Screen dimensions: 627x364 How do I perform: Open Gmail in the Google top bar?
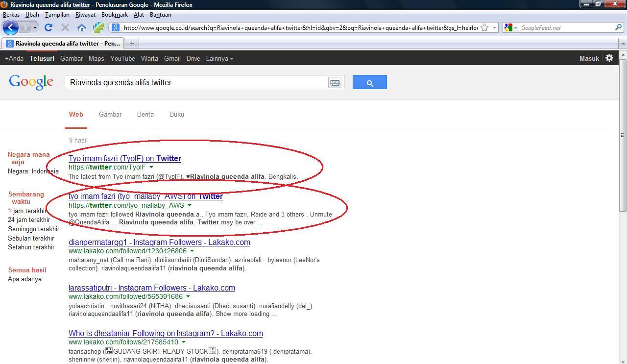[172, 58]
